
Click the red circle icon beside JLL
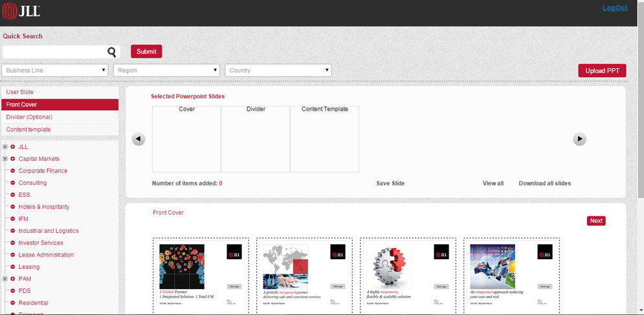point(13,147)
